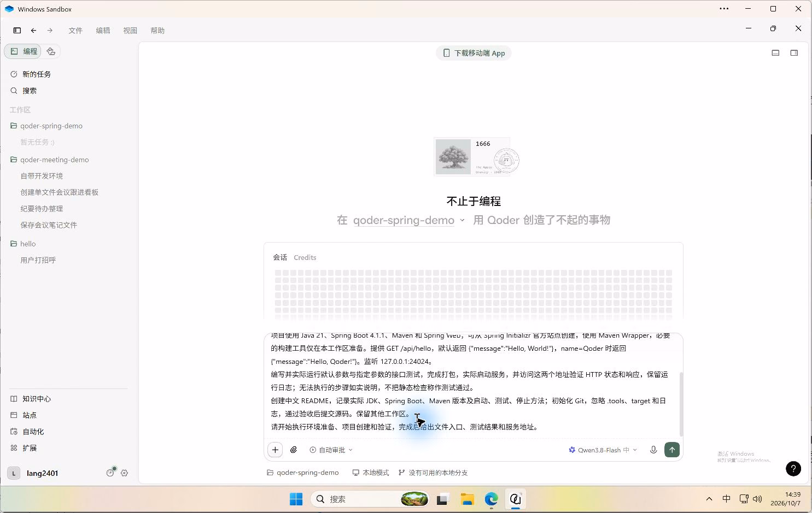This screenshot has width=812, height=513.
Task: Go back with the left arrow
Action: pyautogui.click(x=33, y=31)
